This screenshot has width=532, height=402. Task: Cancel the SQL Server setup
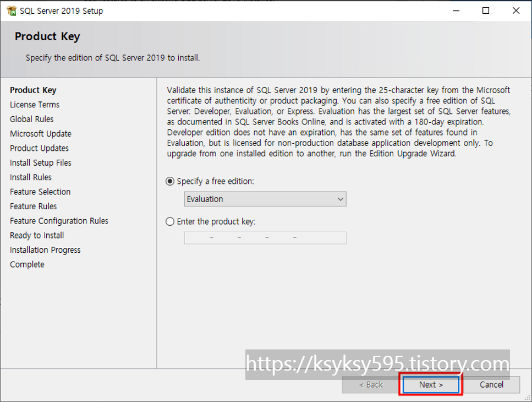491,385
